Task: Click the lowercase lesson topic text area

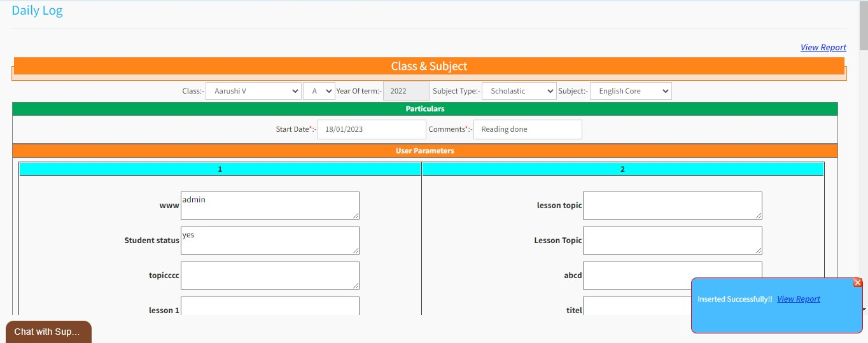Action: 672,206
